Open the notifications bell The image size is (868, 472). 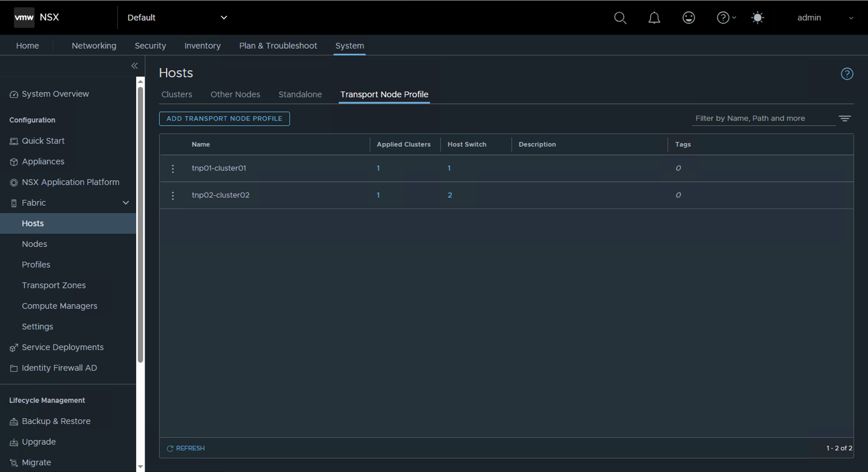(x=654, y=17)
